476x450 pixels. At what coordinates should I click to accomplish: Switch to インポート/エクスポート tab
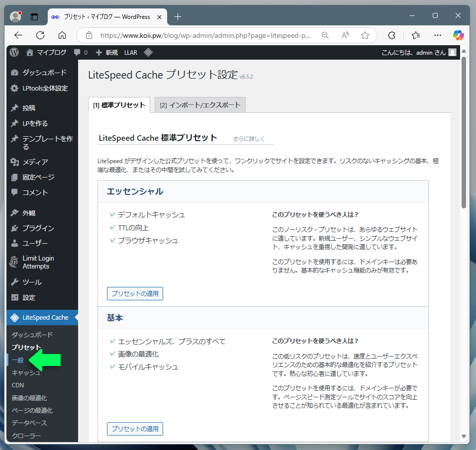[x=200, y=105]
